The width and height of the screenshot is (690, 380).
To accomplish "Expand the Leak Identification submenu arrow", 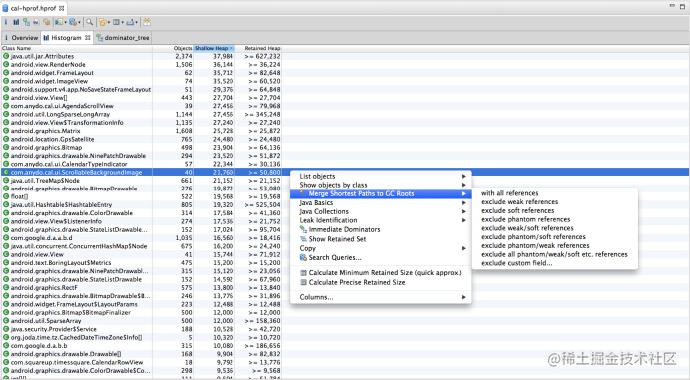I will [463, 220].
